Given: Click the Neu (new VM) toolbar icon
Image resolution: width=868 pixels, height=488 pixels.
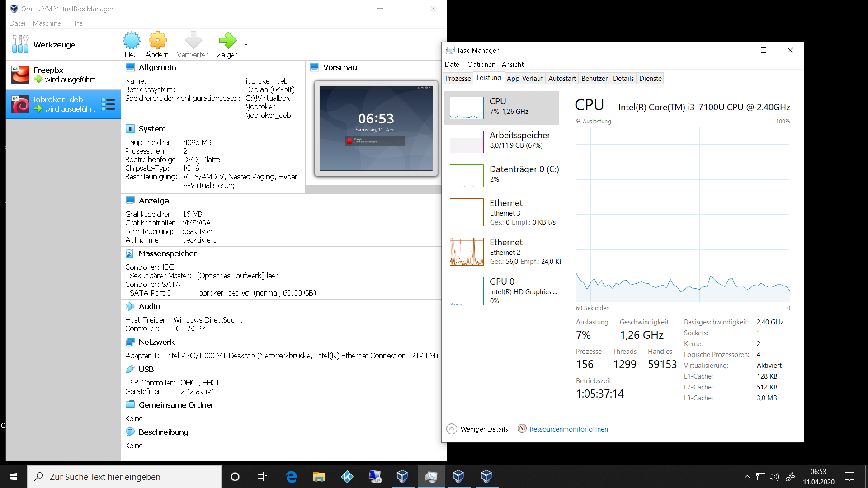Looking at the screenshot, I should pos(132,41).
